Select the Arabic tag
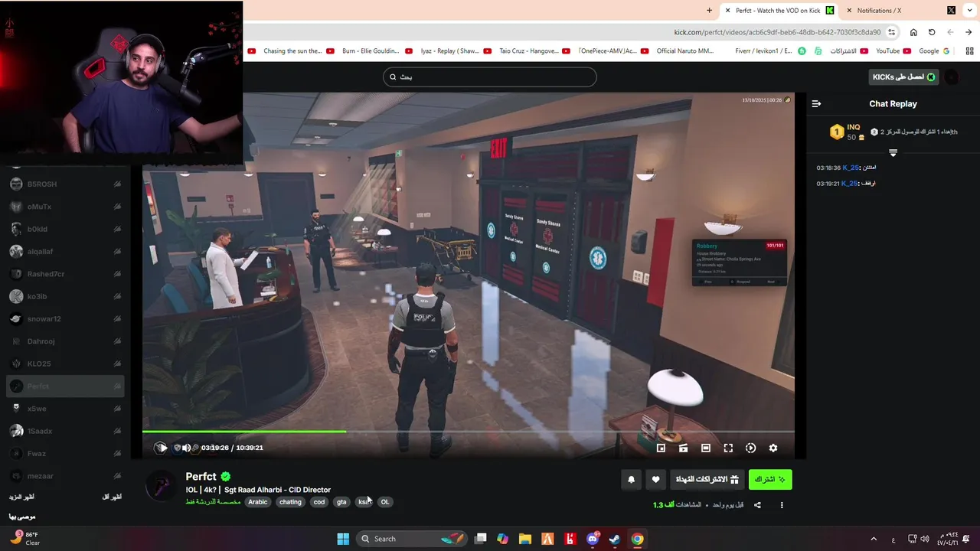The height and width of the screenshot is (551, 980). [258, 502]
